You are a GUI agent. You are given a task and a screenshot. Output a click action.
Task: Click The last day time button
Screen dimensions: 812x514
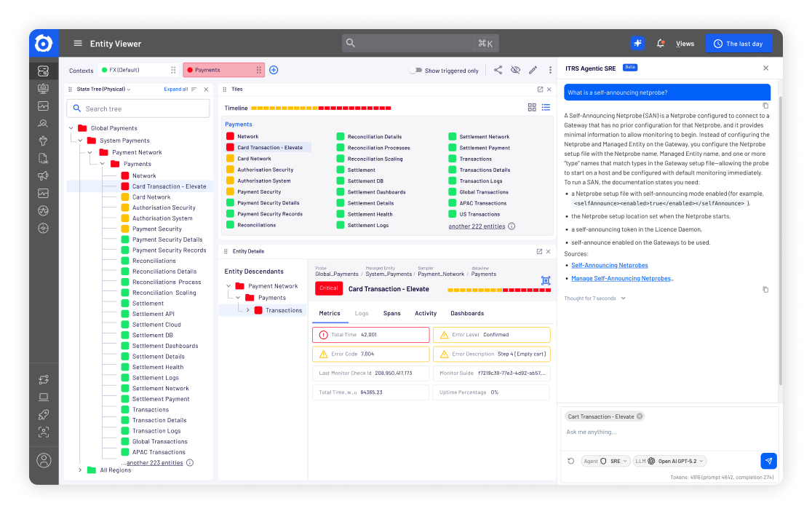click(x=738, y=44)
